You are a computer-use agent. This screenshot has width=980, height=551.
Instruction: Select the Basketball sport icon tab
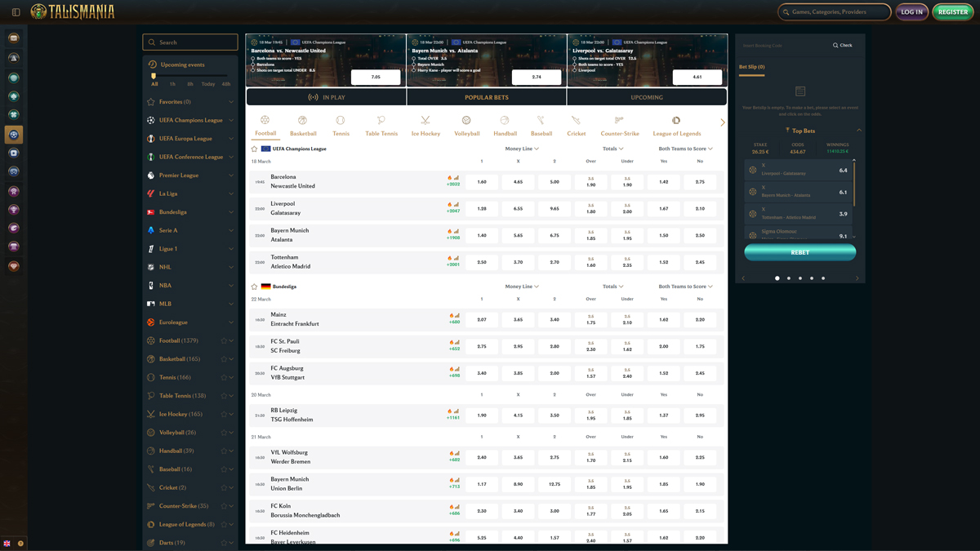[303, 120]
